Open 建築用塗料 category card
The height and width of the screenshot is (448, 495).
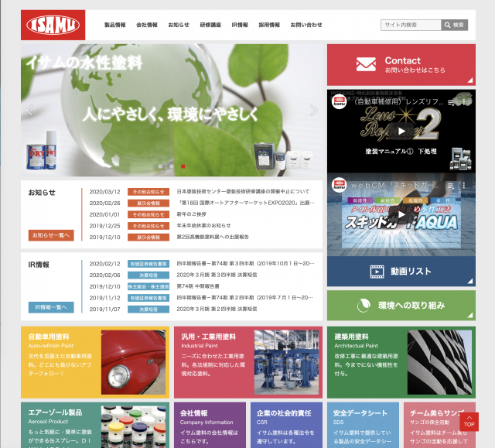(401, 362)
